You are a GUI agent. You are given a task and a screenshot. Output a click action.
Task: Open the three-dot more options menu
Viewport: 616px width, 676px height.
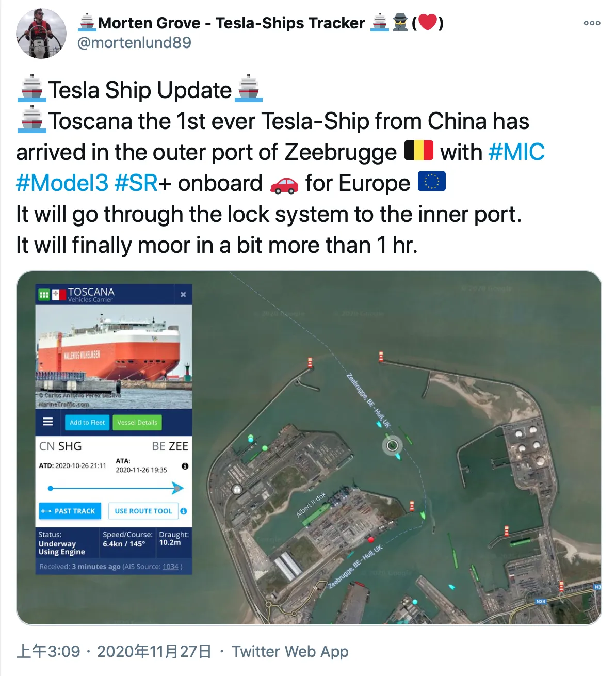coord(592,23)
